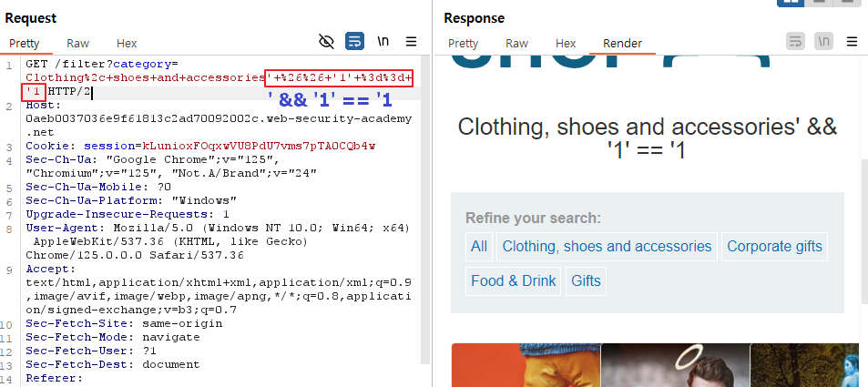The height and width of the screenshot is (387, 868).
Task: Click the rendered heading 'Clothing, shoes and accessories' && '1' == '1'
Action: 647,137
